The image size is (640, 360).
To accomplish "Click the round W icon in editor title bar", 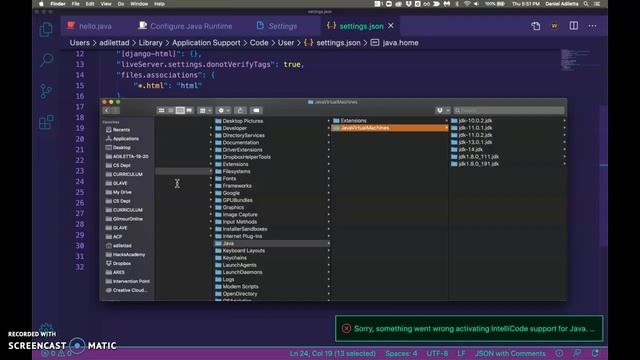I will click(x=554, y=26).
